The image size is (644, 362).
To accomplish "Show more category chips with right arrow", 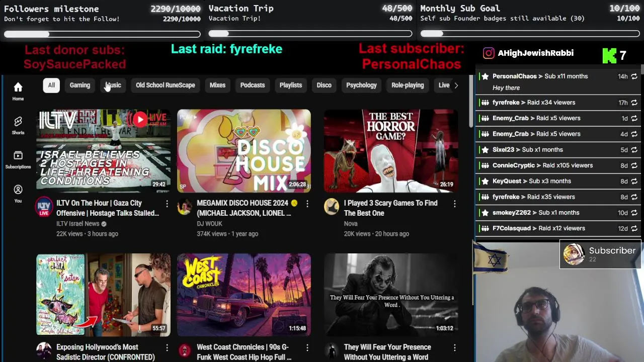I will pos(456,85).
